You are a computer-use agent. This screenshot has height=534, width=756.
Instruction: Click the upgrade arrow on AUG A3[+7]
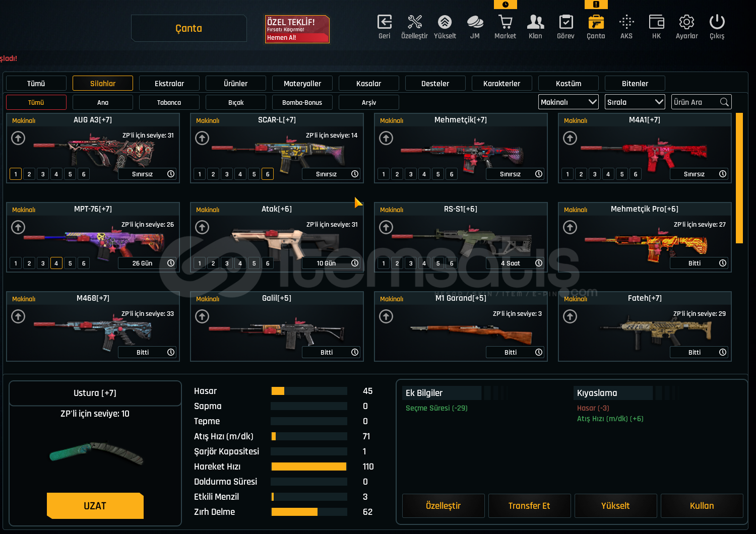coord(18,138)
